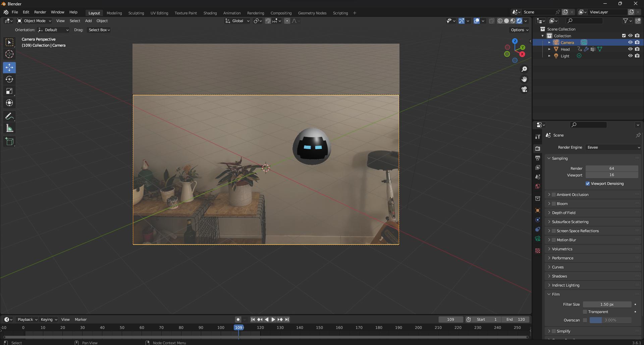The width and height of the screenshot is (644, 345).
Task: Open the World Properties tab in the sidebar
Action: pyautogui.click(x=538, y=186)
